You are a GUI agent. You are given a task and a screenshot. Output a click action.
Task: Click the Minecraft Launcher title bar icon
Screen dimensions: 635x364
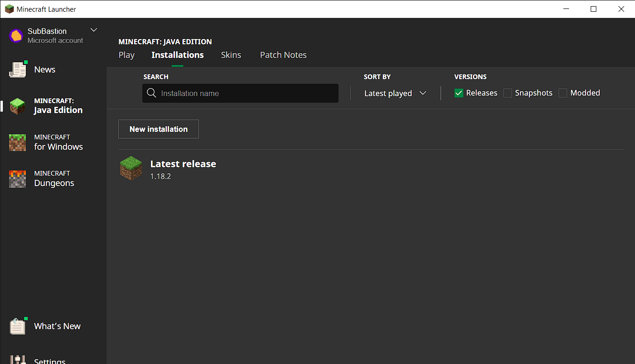tap(9, 9)
